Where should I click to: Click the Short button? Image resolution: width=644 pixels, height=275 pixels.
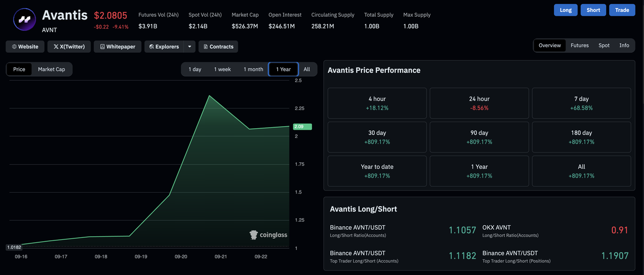pos(593,10)
